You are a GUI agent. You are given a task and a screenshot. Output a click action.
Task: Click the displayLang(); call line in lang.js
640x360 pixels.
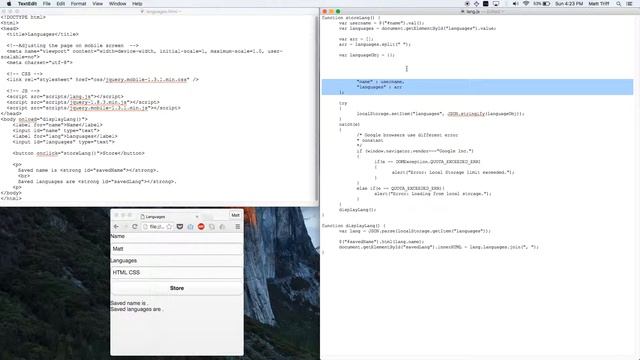(x=357, y=209)
